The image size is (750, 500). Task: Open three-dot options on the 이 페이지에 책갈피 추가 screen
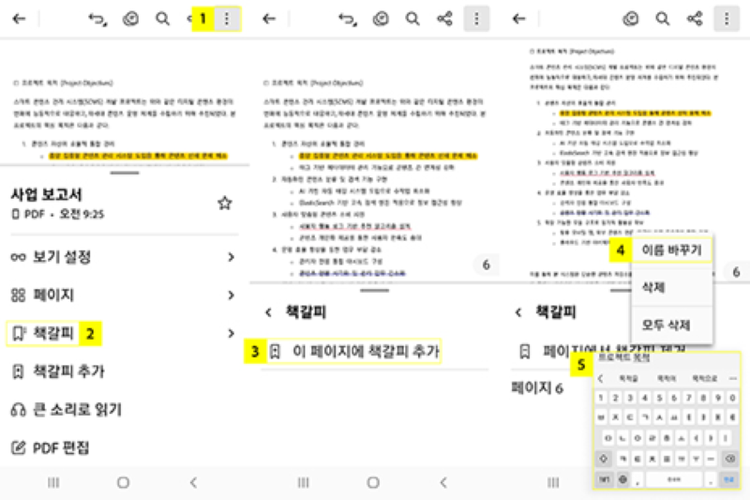click(x=476, y=19)
